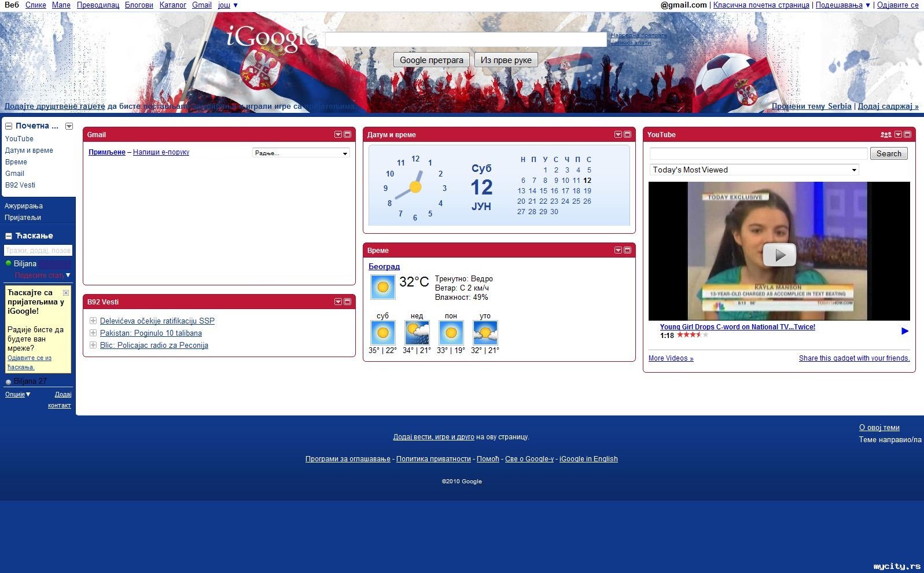Screen dimensions: 924x573
Task: Open Слике in the top navigation
Action: 36,5
